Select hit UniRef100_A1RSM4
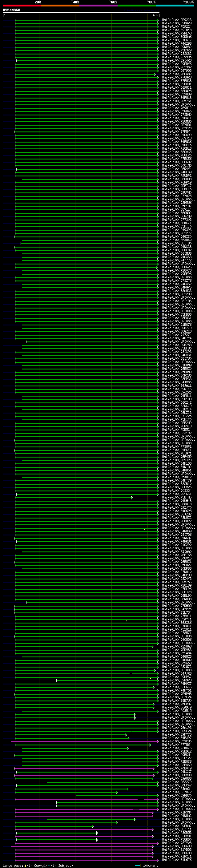Screen dimensions: 197x868 pos(177,812)
